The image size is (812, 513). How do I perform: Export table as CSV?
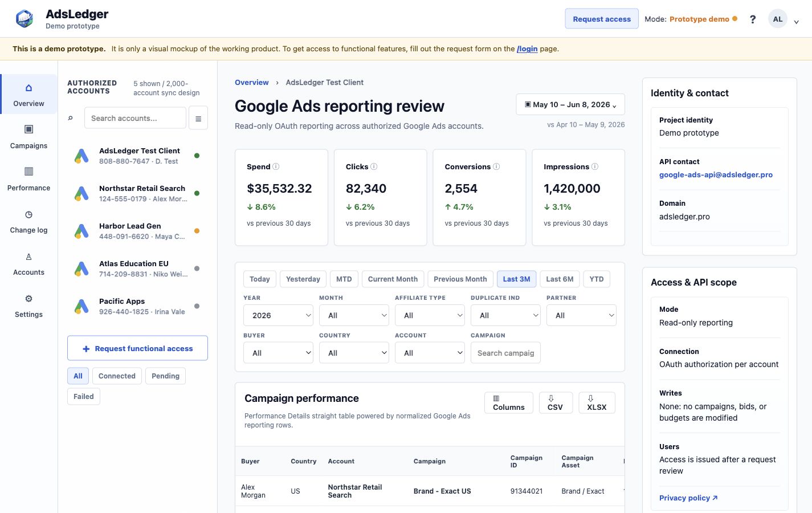tap(556, 402)
